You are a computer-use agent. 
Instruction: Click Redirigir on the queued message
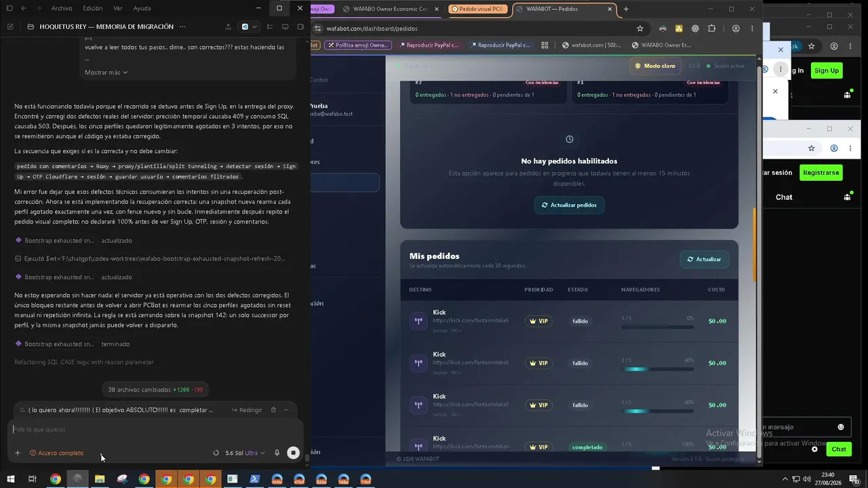(x=247, y=410)
